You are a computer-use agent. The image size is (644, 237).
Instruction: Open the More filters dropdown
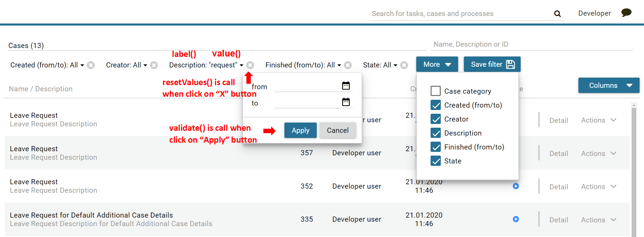pyautogui.click(x=437, y=64)
